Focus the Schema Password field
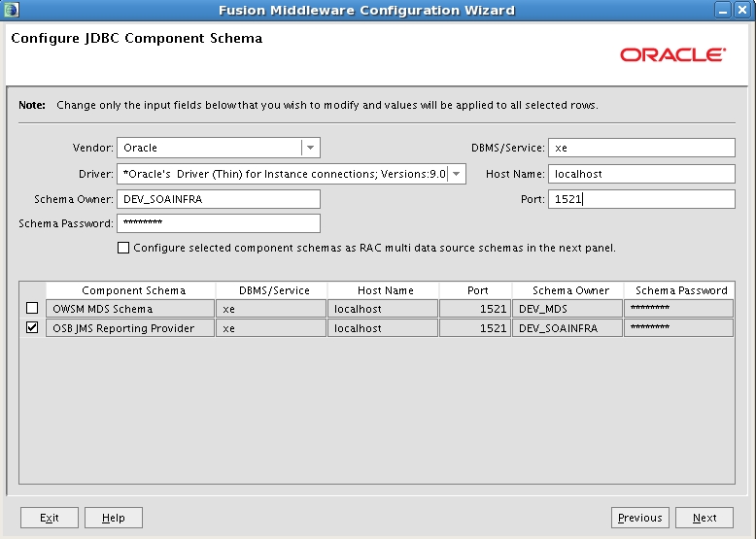The image size is (756, 539). pyautogui.click(x=219, y=223)
